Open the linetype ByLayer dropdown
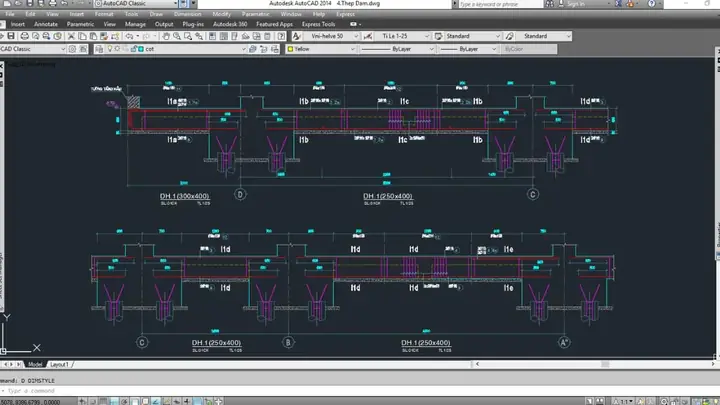Screen dimensions: 720x405 click(x=397, y=49)
